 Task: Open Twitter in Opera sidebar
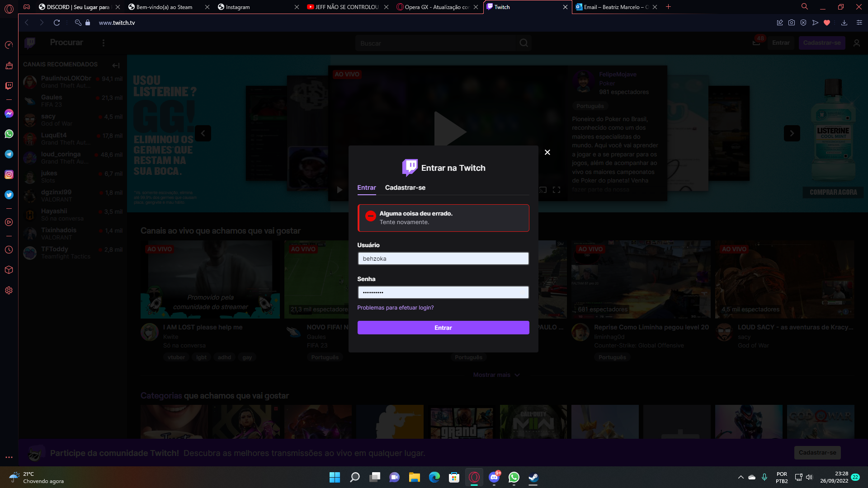coord(9,195)
